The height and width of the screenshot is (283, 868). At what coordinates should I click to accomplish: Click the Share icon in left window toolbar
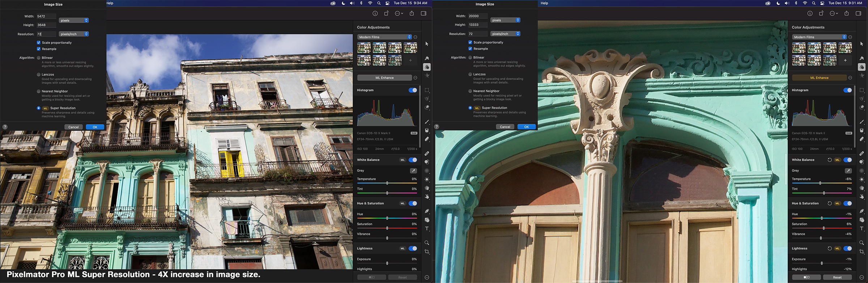[x=412, y=13]
